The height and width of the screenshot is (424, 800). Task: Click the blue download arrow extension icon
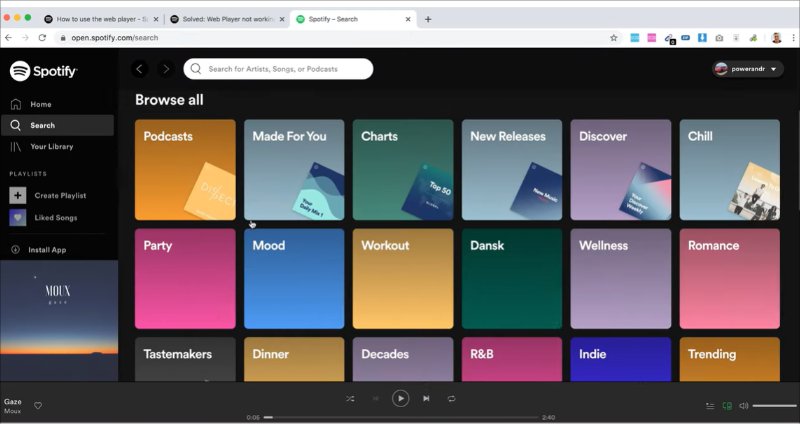[702, 38]
